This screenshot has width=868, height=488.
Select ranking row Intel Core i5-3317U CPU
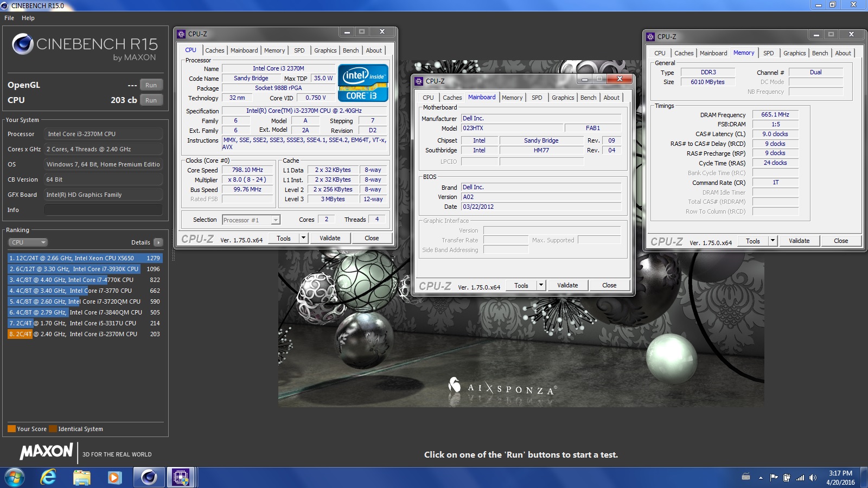click(x=85, y=323)
